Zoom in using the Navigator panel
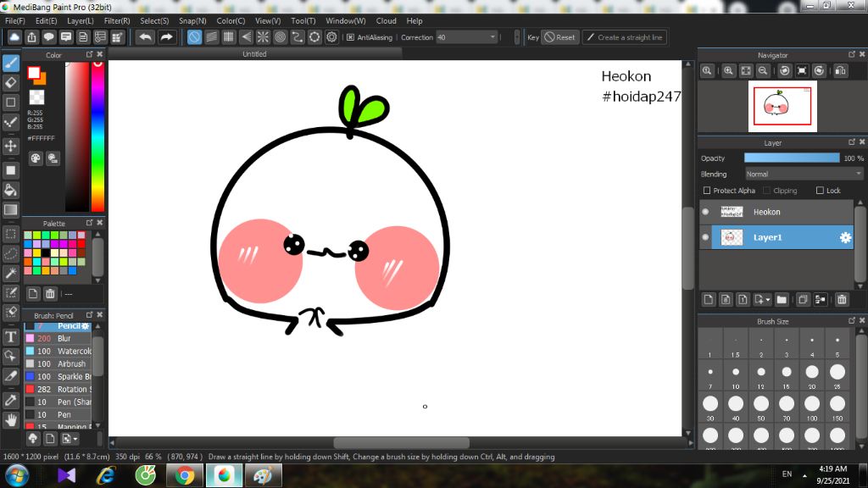This screenshot has width=868, height=488. pos(728,71)
